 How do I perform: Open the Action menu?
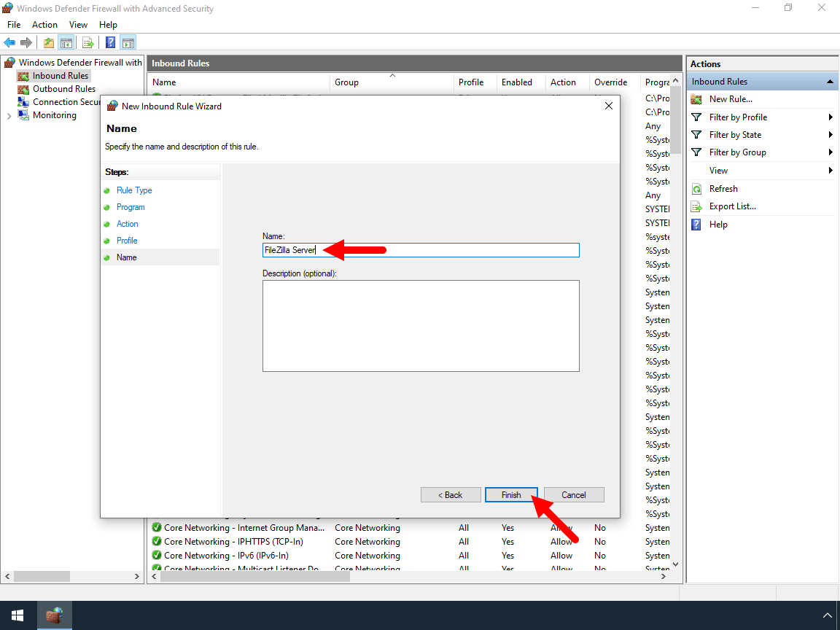[44, 24]
